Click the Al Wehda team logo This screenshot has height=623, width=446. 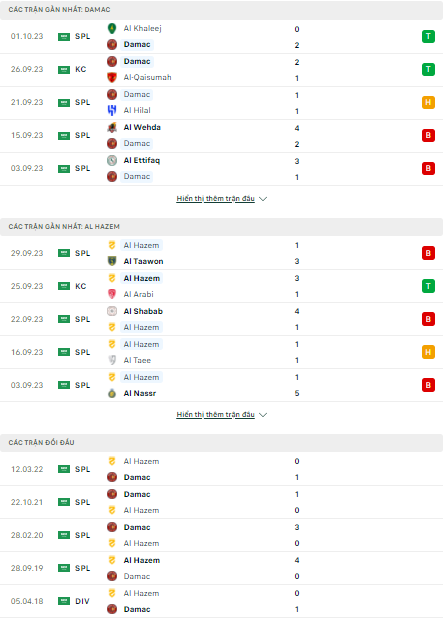point(112,127)
